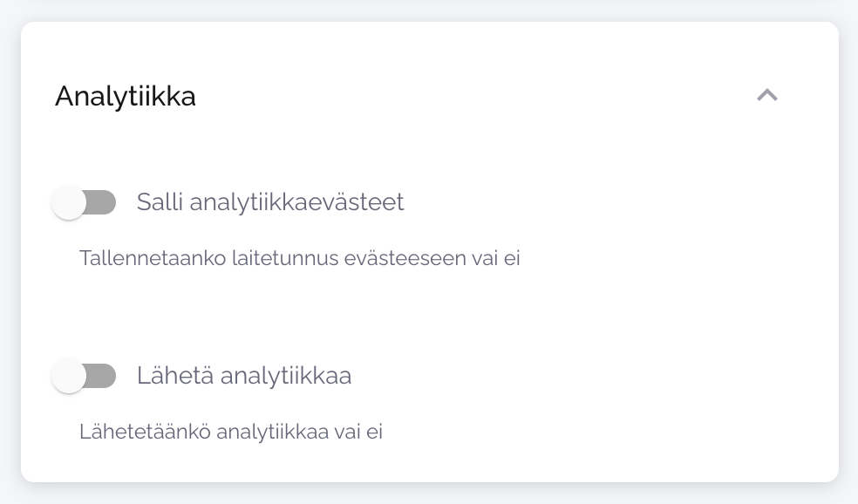Click the Analytiikka section heading
This screenshot has height=504, width=858.
pos(126,96)
